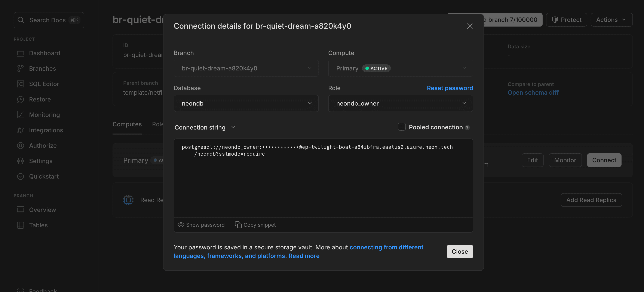This screenshot has width=644, height=292.
Task: Open the Tables branch menu item
Action: pyautogui.click(x=38, y=225)
